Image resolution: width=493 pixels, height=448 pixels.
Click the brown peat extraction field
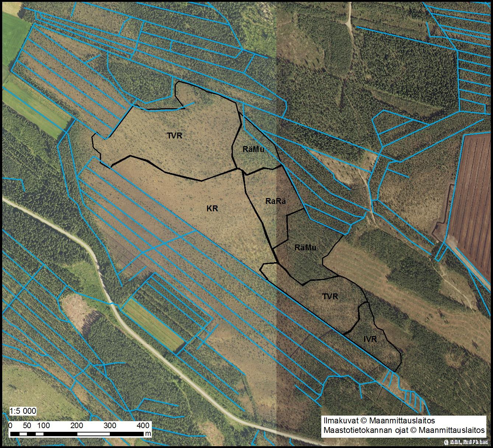tap(473, 199)
